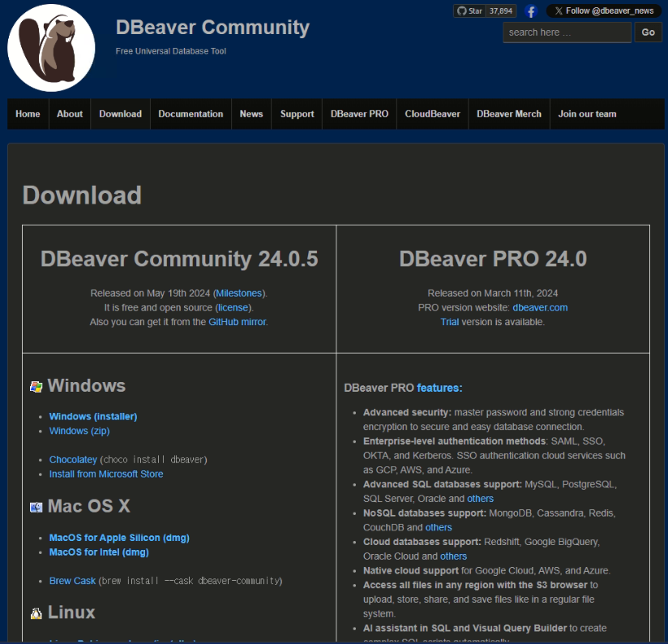Click the 37,894 star count

500,11
